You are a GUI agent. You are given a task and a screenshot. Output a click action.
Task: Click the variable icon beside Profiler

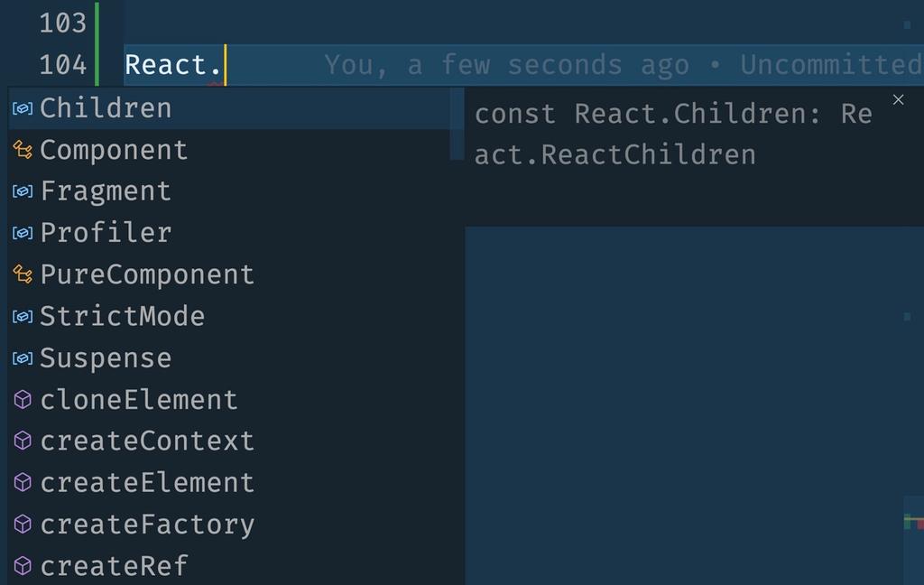(x=20, y=232)
